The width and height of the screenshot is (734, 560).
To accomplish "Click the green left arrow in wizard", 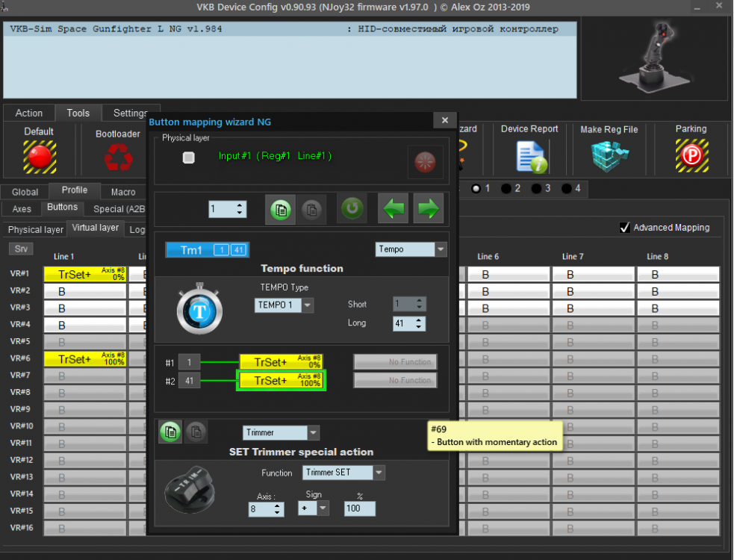I will point(394,208).
